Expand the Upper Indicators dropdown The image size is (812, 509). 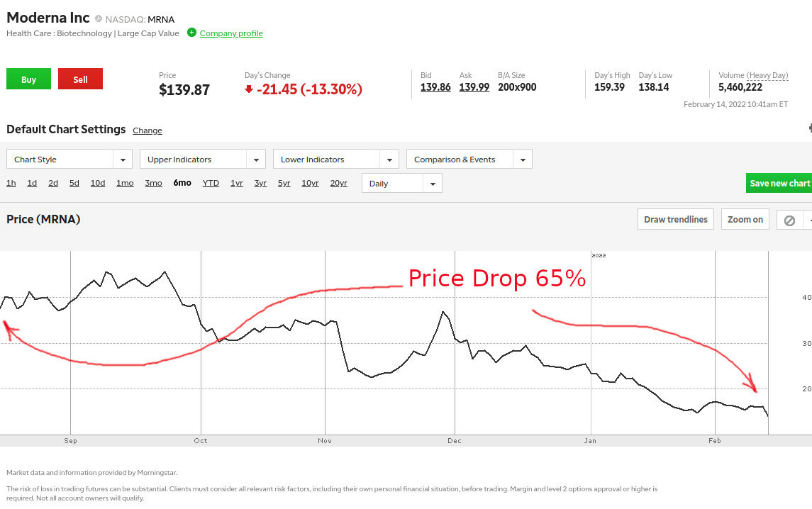203,159
